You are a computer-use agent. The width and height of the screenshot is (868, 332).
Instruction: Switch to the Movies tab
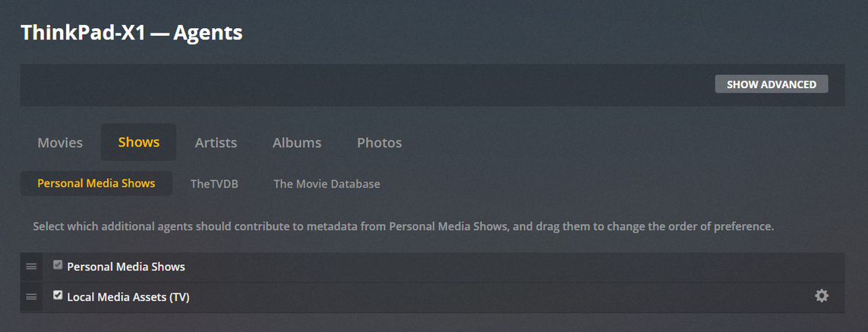pyautogui.click(x=60, y=142)
